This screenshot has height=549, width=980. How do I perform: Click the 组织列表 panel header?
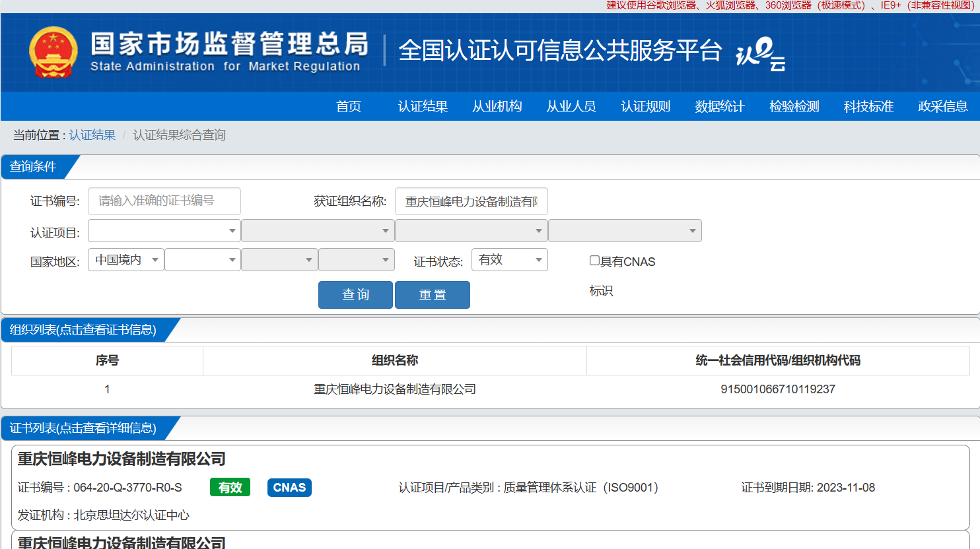point(83,330)
